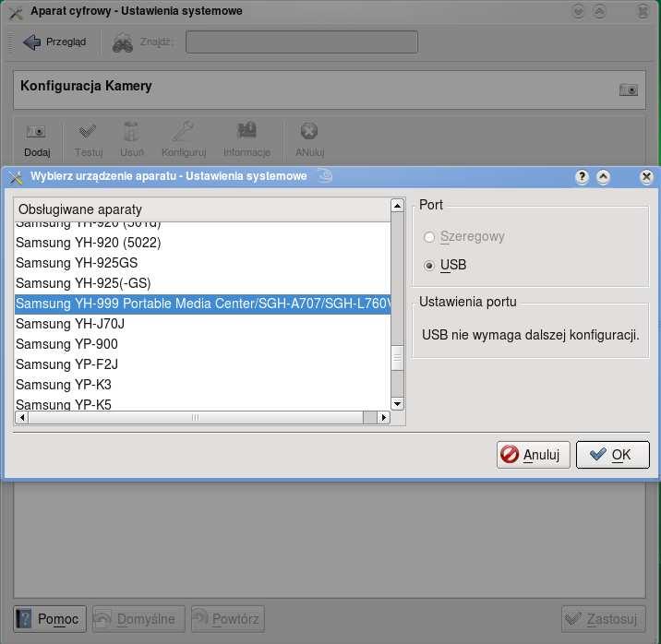This screenshot has width=661, height=644.
Task: Click the camera icon in Konfiguracja Kamery header
Action: (628, 89)
